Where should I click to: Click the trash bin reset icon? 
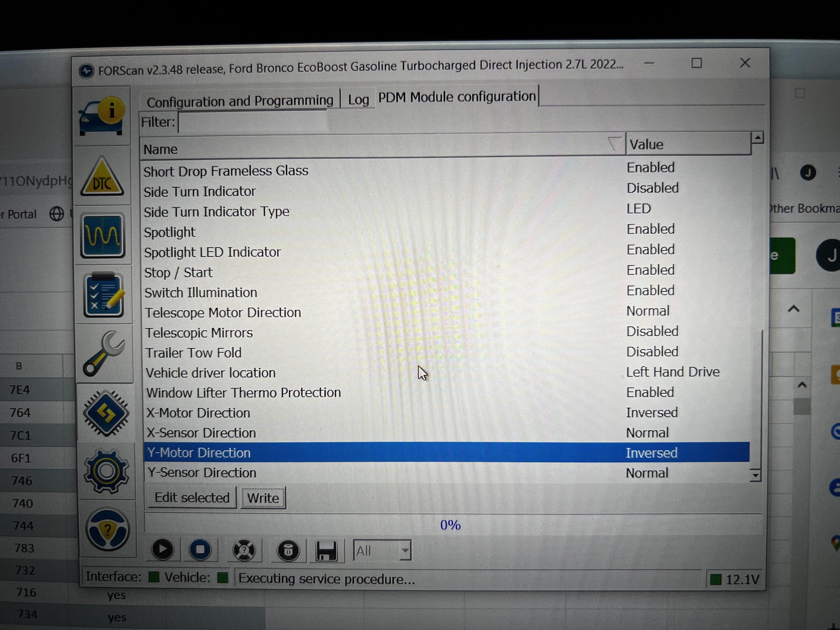pos(288,550)
